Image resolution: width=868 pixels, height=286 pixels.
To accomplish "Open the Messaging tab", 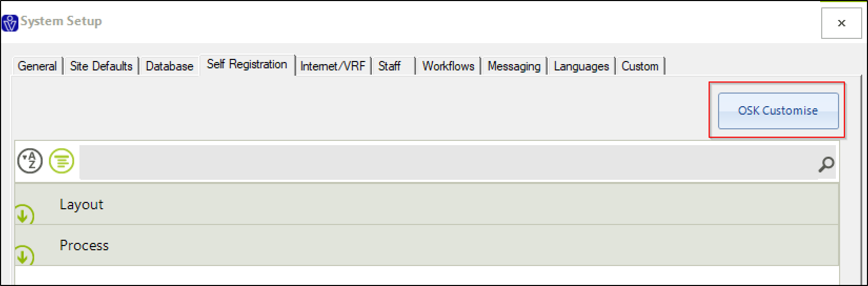I will (x=514, y=66).
